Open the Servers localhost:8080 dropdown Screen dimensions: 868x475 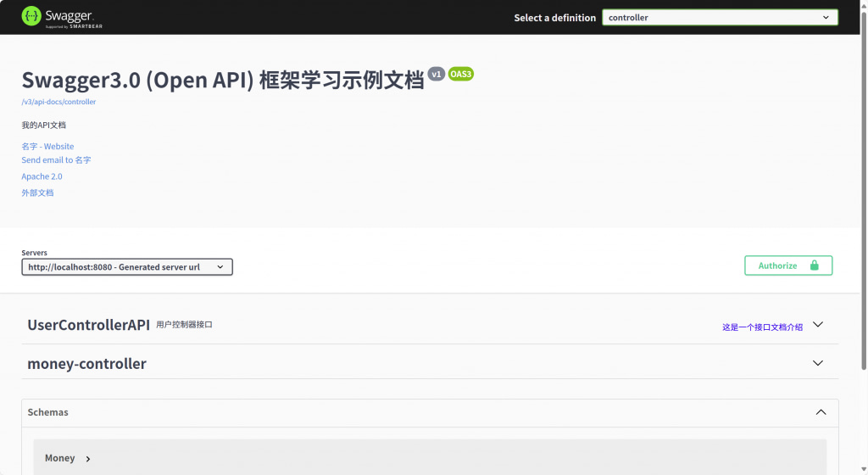[x=126, y=267]
